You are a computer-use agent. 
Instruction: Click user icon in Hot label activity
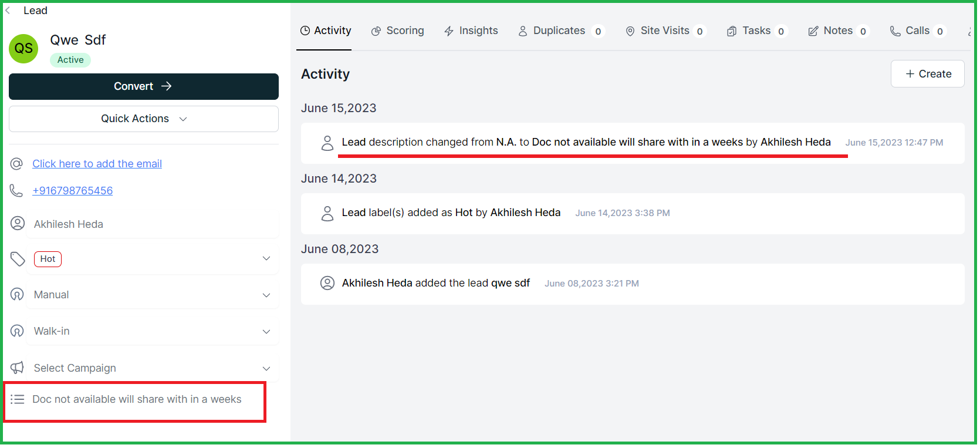pos(327,213)
